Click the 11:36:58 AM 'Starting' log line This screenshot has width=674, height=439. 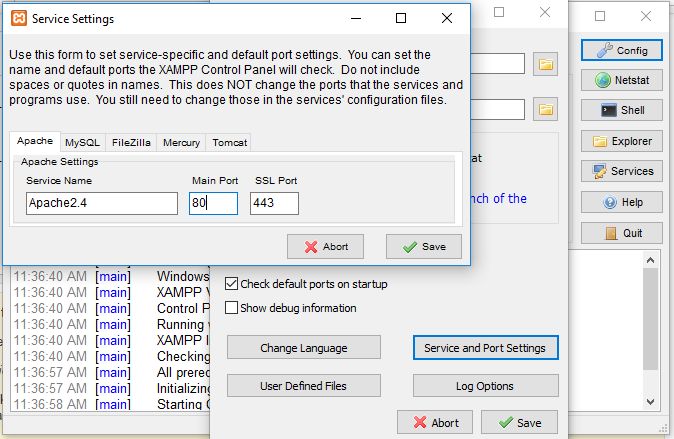point(111,404)
